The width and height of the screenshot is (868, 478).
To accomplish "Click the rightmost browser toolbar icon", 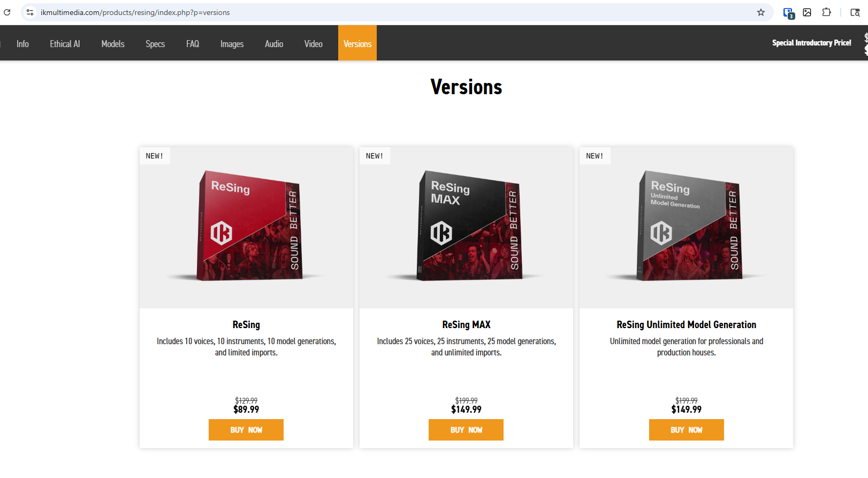I will (855, 12).
